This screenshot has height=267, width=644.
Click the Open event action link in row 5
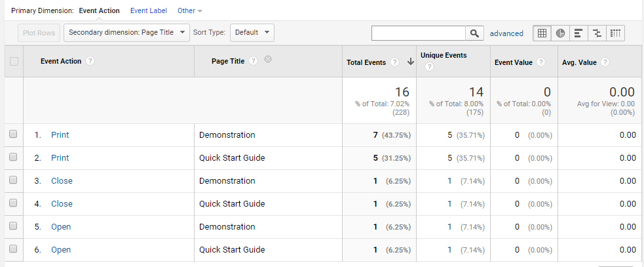pos(61,227)
